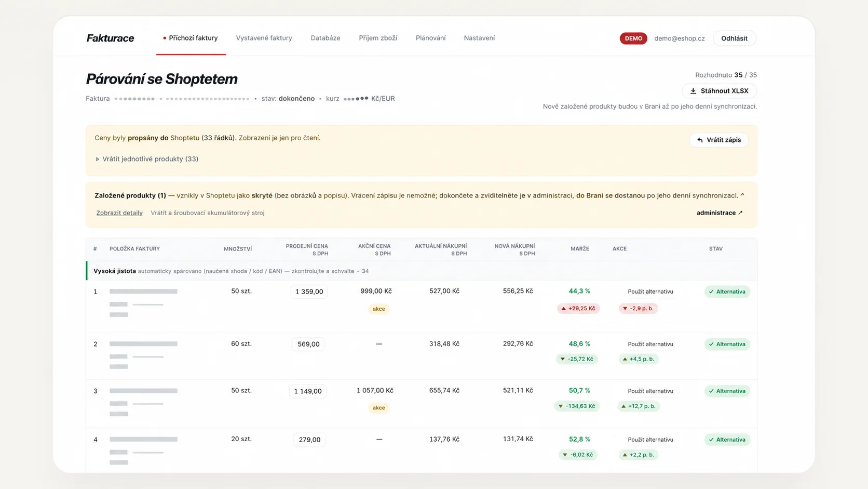Viewport: 868px width, 489px height.
Task: Click the red DEMO badge
Action: pos(633,38)
